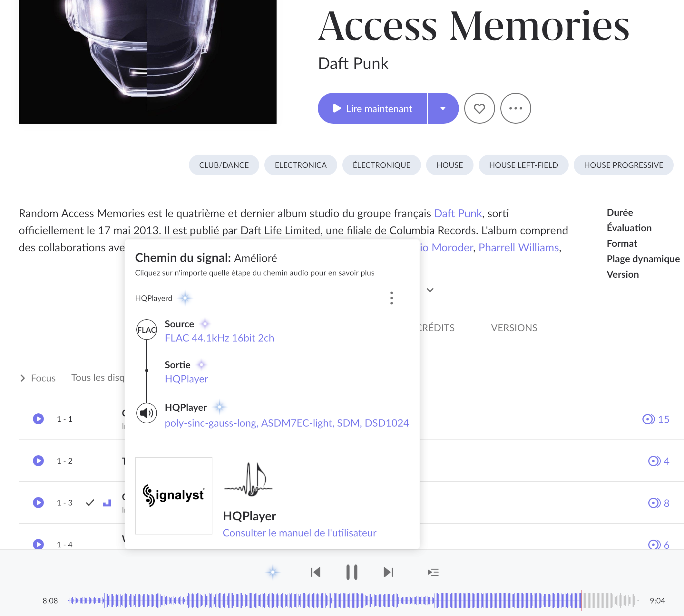The height and width of the screenshot is (616, 684).
Task: Skip to the next track
Action: tap(388, 572)
